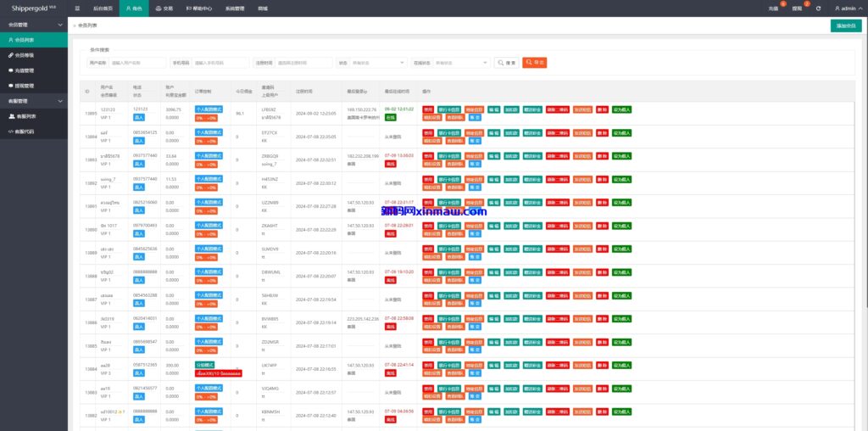This screenshot has width=868, height=431.
Task: Open 提现 withdrawal notifications with badge
Action: [x=797, y=8]
